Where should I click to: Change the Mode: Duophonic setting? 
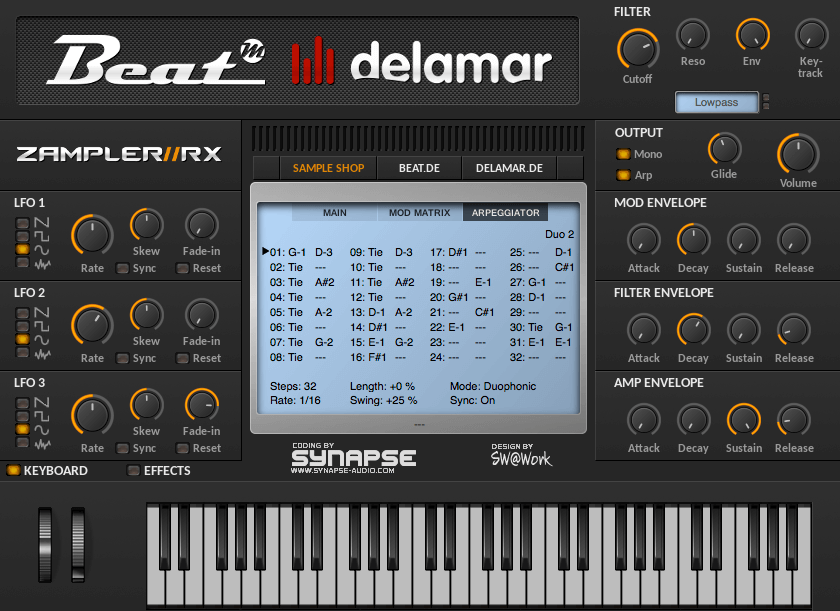pyautogui.click(x=493, y=386)
